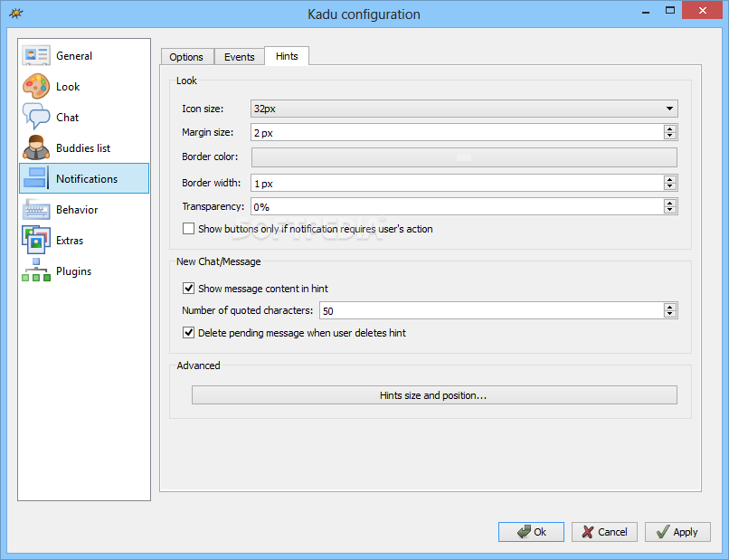This screenshot has height=560, width=729.
Task: Open the Border color picker
Action: (464, 157)
